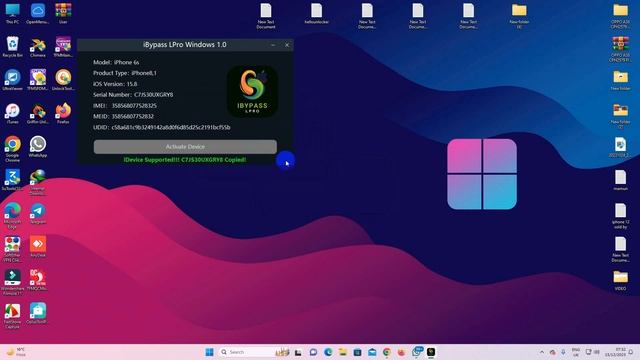Screen dimensions: 640x360
Task: Click the iOS Version: 15.8 line
Action: (x=115, y=84)
